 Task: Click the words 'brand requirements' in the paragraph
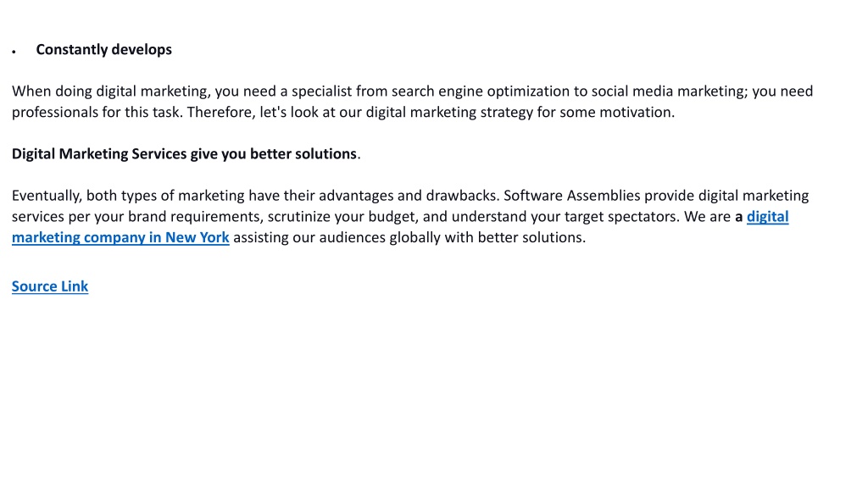click(x=194, y=217)
